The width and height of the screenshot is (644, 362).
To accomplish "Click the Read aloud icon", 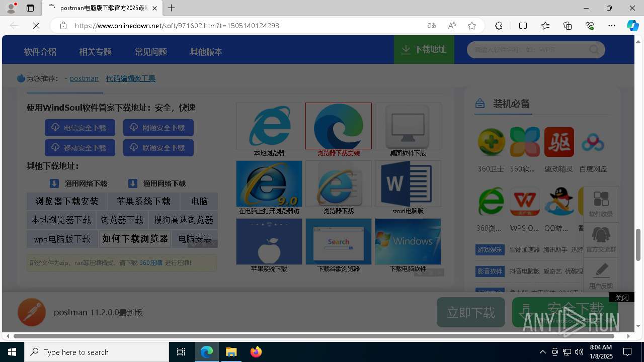I will point(452,26).
